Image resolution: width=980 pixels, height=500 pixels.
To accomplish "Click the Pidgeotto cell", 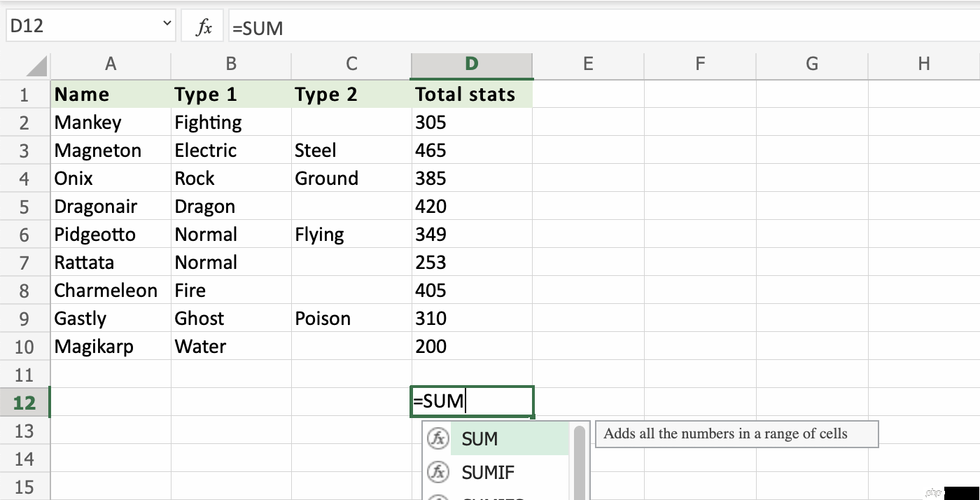I will point(111,235).
